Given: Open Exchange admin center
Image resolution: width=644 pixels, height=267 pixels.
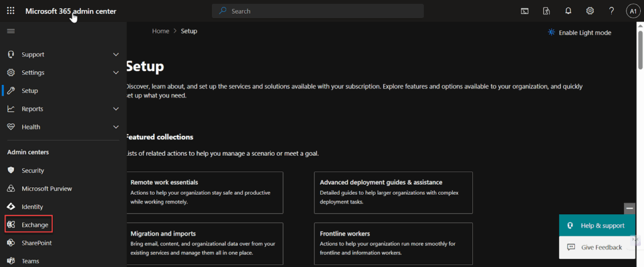Looking at the screenshot, I should [35, 224].
